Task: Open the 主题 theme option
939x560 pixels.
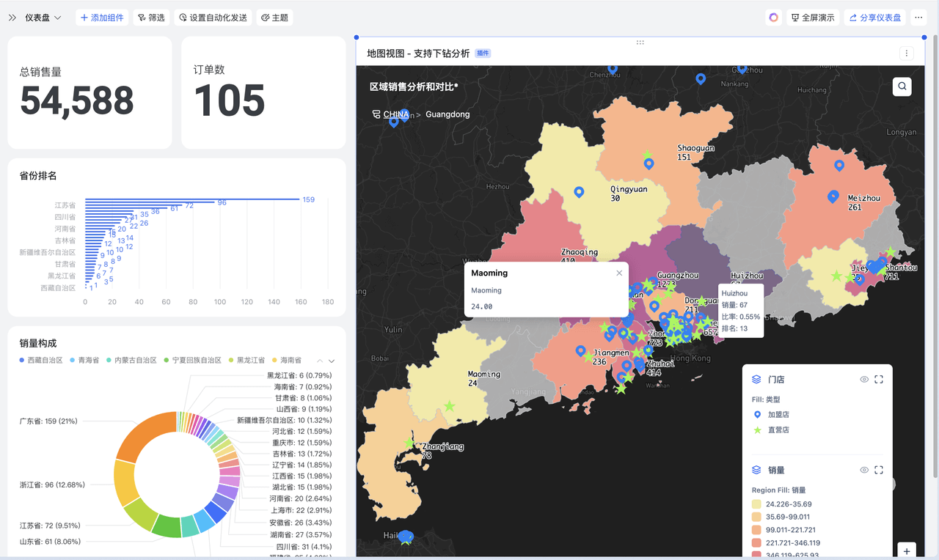Action: tap(274, 18)
